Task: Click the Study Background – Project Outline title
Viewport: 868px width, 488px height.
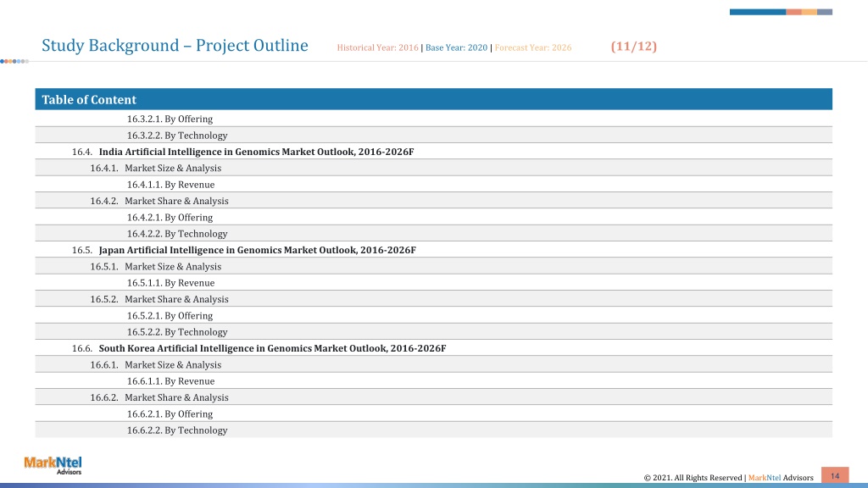Action: 175,46
